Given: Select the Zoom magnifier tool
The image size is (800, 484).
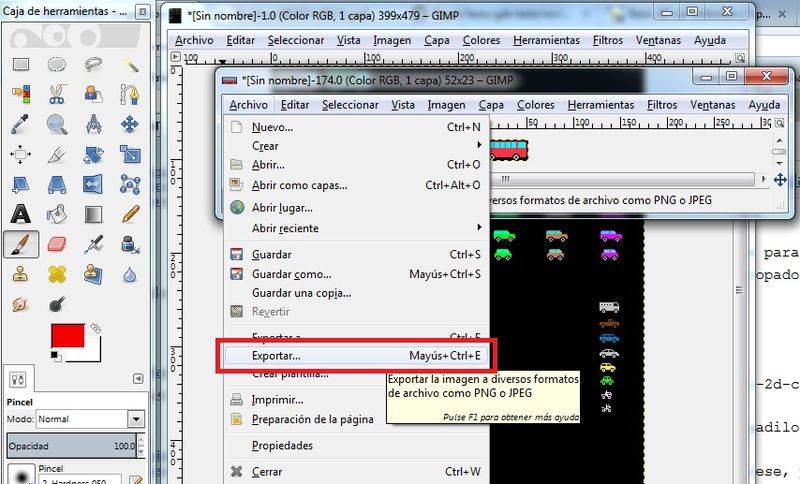Looking at the screenshot, I should point(57,124).
